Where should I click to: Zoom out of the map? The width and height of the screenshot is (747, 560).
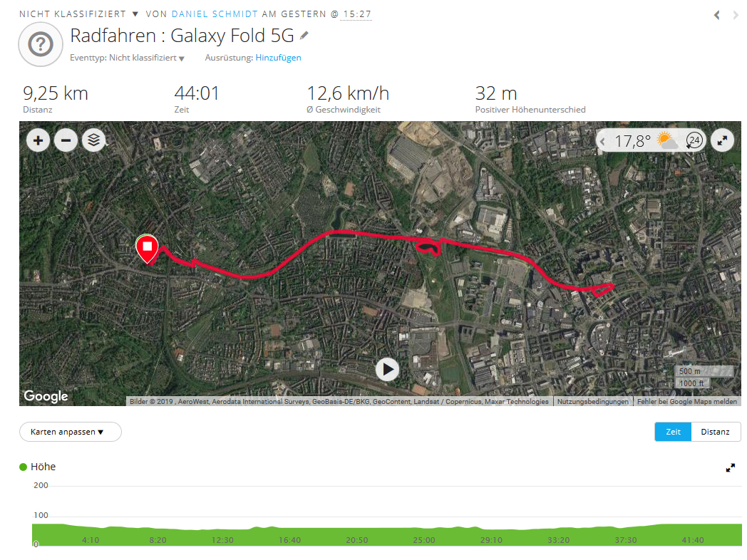66,140
